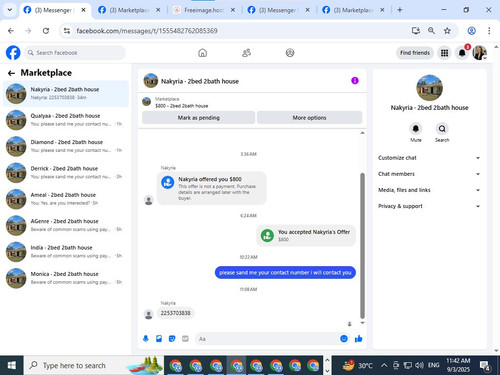Choose a GIF from the GIF icon
Image resolution: width=500 pixels, height=375 pixels.
185,339
